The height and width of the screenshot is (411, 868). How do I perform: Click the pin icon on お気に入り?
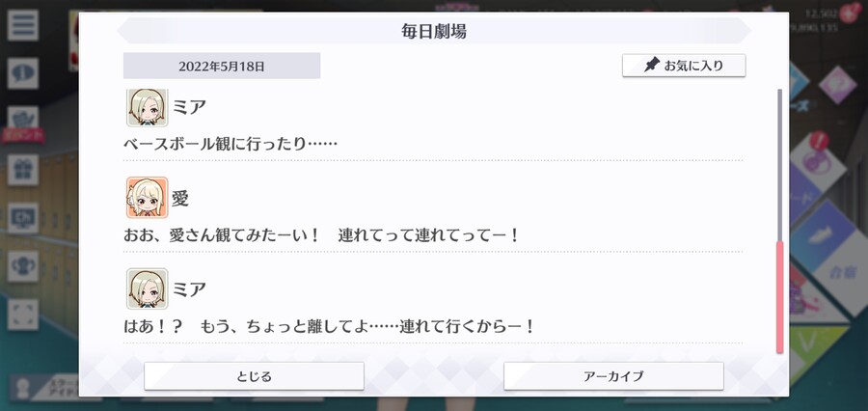point(652,66)
